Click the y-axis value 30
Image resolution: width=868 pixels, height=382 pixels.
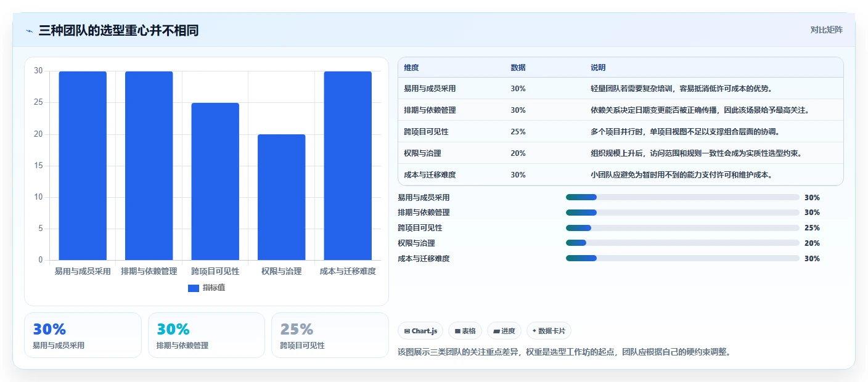[38, 71]
